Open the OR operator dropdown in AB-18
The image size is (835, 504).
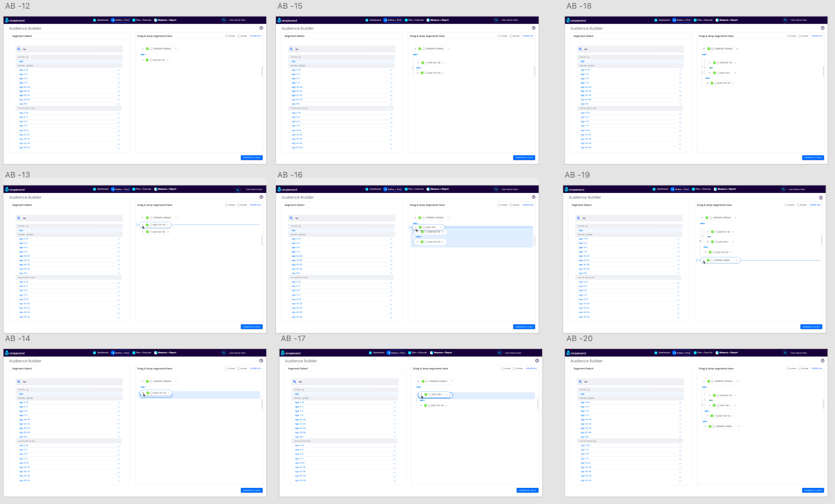pyautogui.click(x=711, y=68)
